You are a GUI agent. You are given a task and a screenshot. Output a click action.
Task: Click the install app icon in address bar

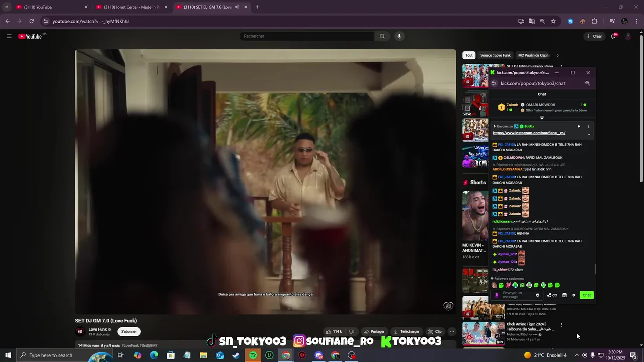(521, 21)
